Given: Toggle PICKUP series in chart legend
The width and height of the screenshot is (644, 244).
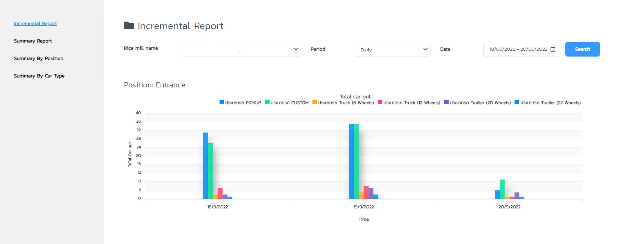Looking at the screenshot, I should tap(240, 102).
